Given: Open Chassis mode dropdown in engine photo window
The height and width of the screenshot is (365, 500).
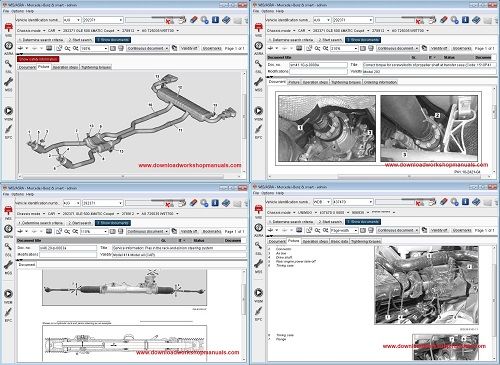Looking at the screenshot, I should click(294, 212).
